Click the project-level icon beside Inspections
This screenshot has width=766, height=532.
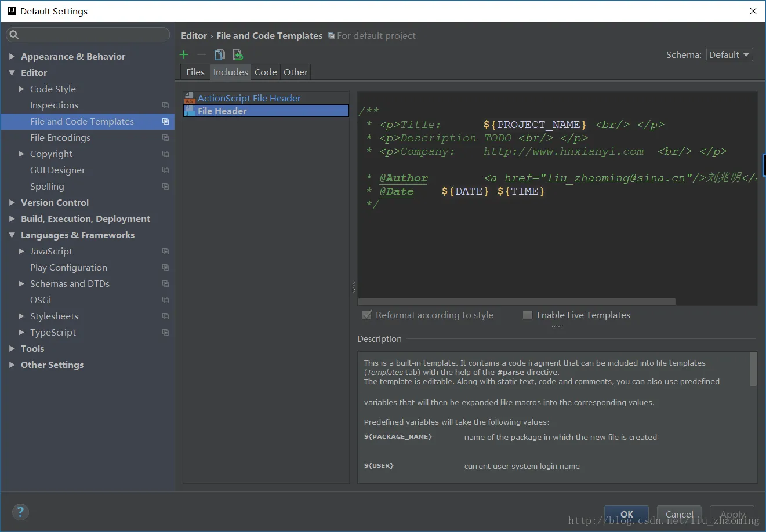click(165, 105)
